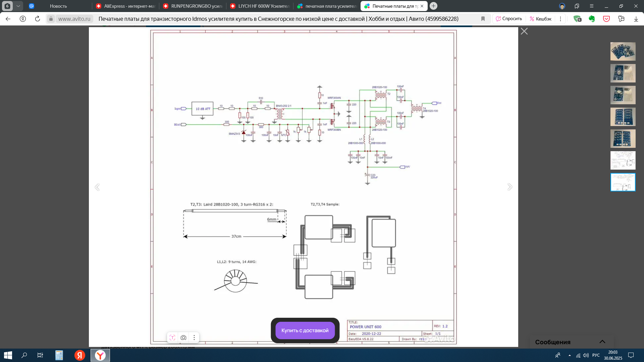Click the bookmark icon in address bar
This screenshot has width=644, height=362.
[483, 19]
